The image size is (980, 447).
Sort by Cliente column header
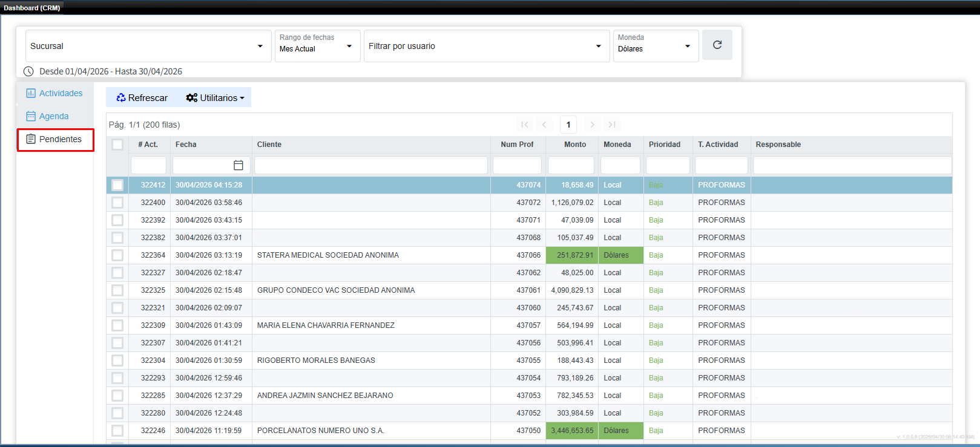[269, 145]
